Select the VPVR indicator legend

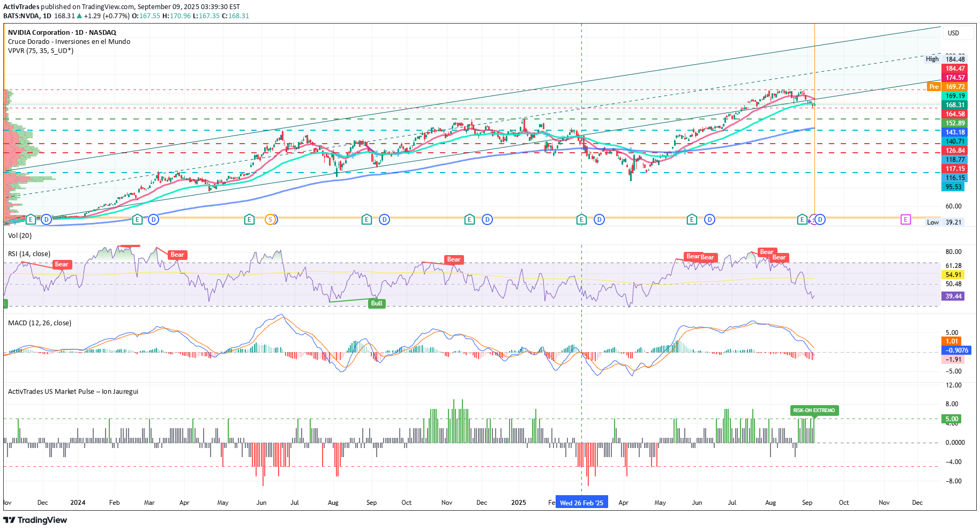[x=41, y=51]
